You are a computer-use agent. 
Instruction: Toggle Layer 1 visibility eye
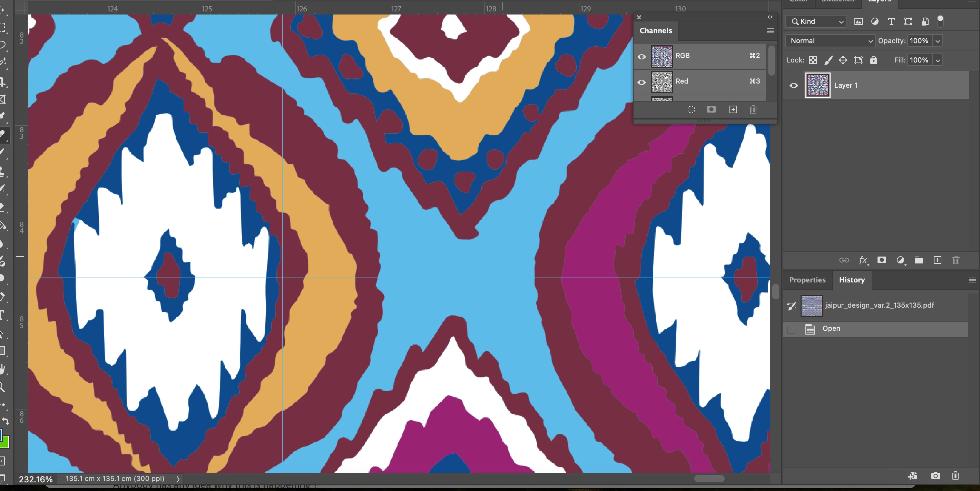794,86
